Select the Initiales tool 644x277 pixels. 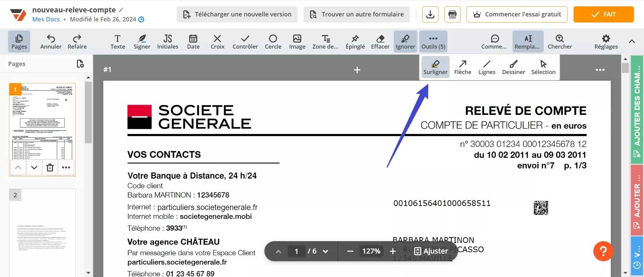point(168,42)
